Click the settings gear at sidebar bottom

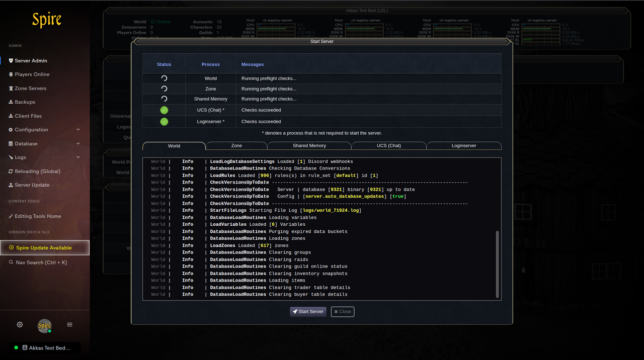pos(20,325)
